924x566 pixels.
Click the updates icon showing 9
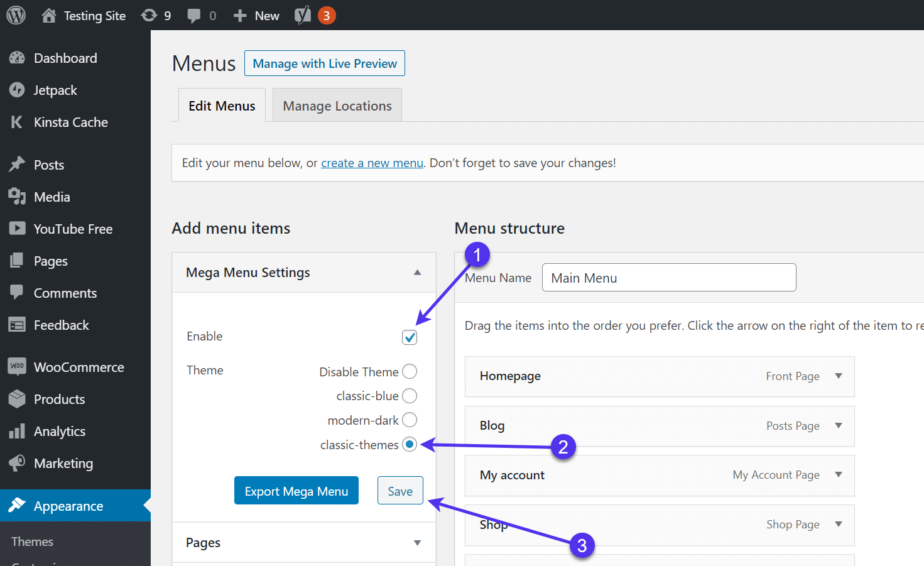(x=149, y=15)
